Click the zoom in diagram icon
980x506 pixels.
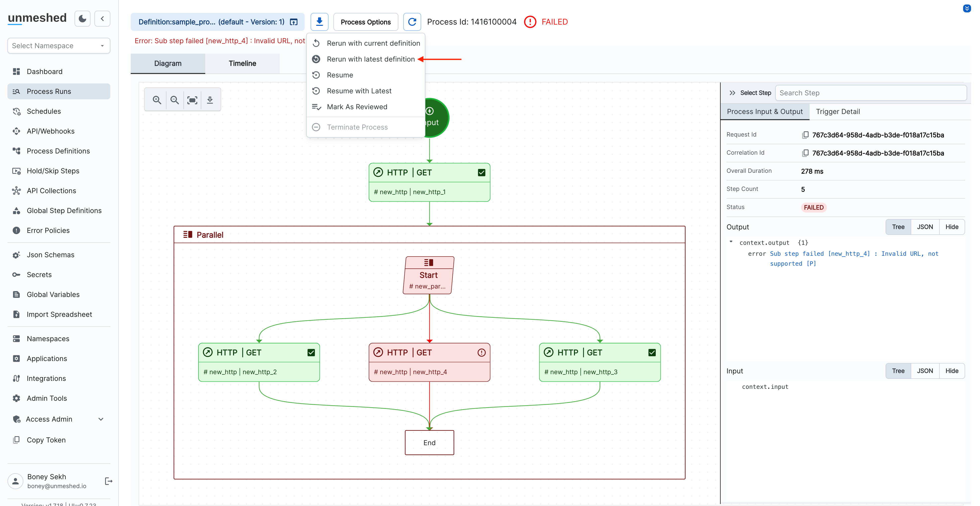coord(157,100)
